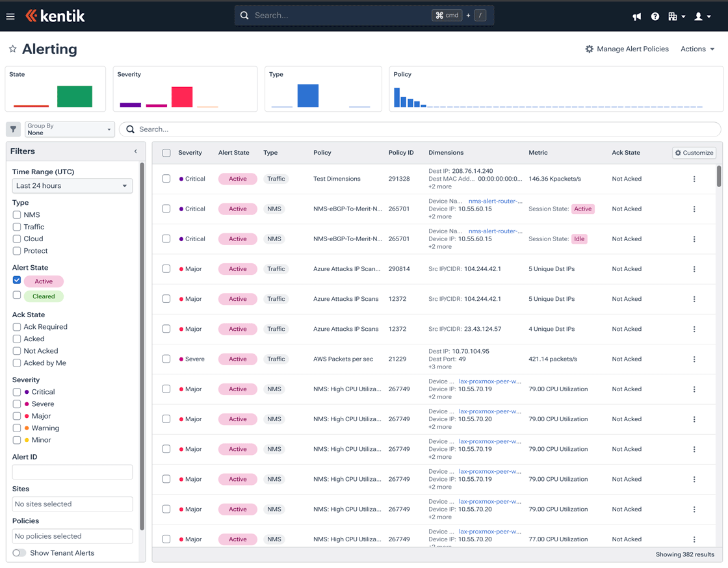Enable Show Tenant Alerts toggle
This screenshot has width=728, height=568.
[x=19, y=552]
